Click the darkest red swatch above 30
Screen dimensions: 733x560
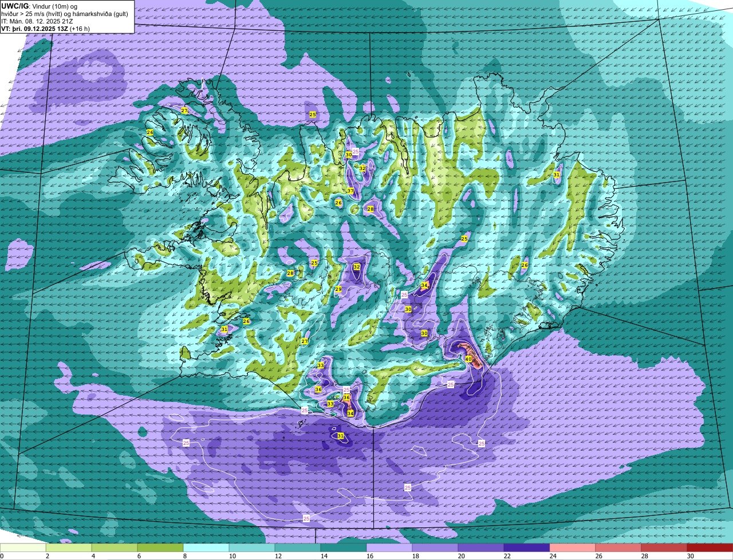click(710, 548)
